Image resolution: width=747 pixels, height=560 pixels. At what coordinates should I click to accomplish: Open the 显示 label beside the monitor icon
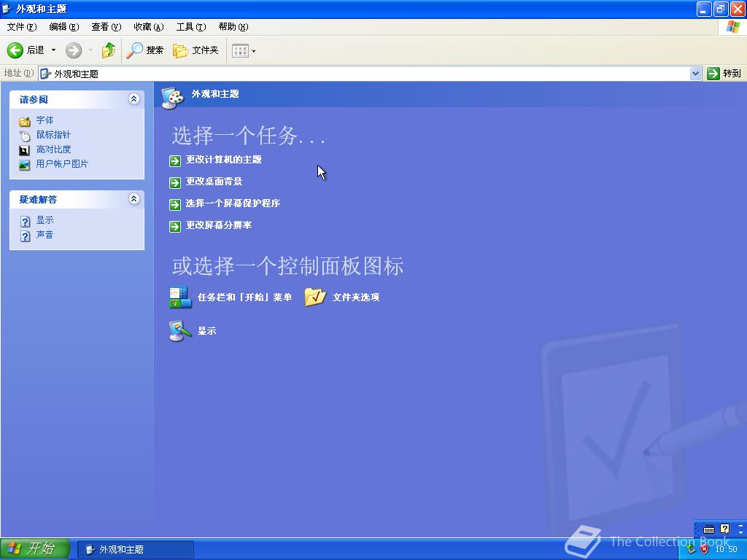coord(206,330)
